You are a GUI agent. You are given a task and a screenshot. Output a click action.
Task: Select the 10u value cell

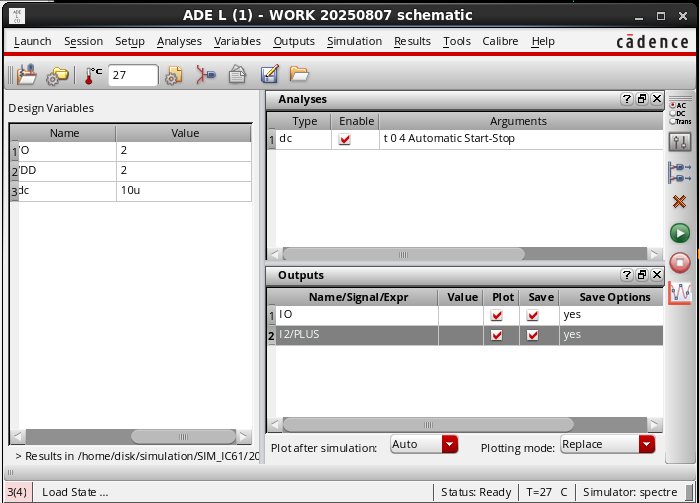[184, 191]
